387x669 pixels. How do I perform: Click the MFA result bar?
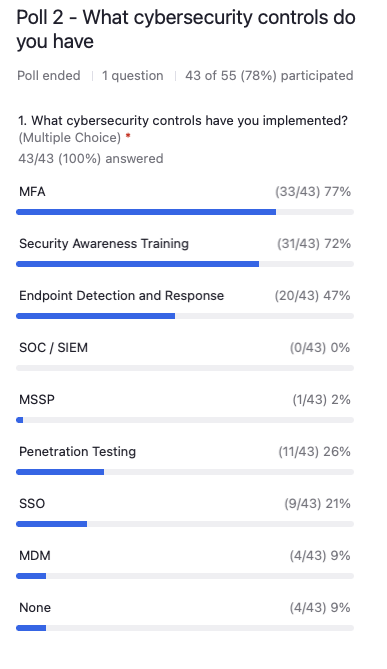click(x=185, y=212)
